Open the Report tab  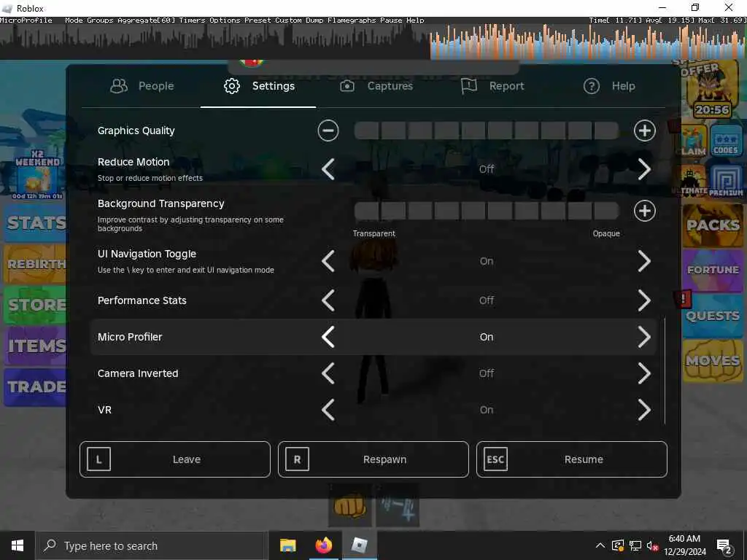click(492, 86)
